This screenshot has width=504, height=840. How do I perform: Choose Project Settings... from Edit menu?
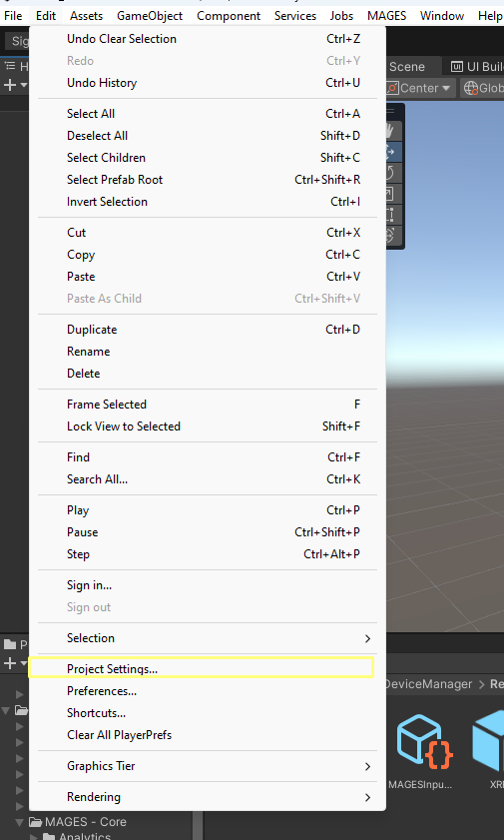(202, 668)
